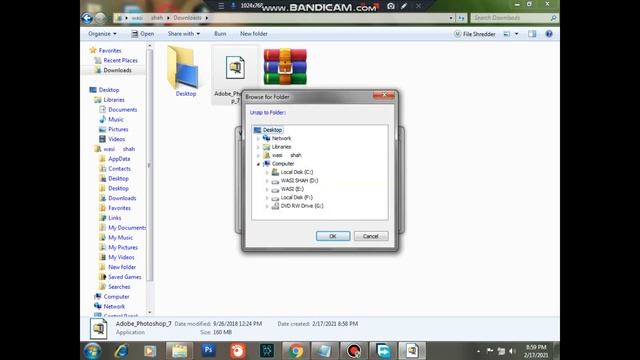
Task: Open Explorer Help icon
Action: pyautogui.click(x=549, y=34)
